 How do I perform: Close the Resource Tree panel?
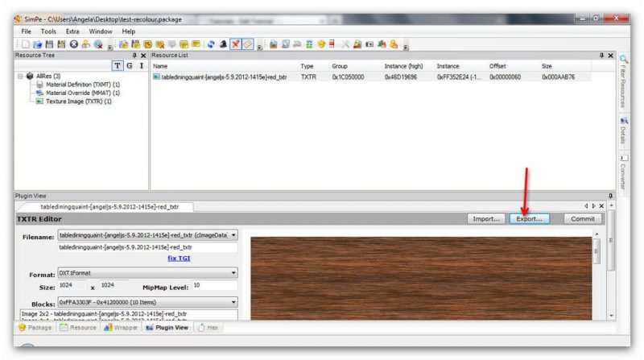[x=143, y=56]
